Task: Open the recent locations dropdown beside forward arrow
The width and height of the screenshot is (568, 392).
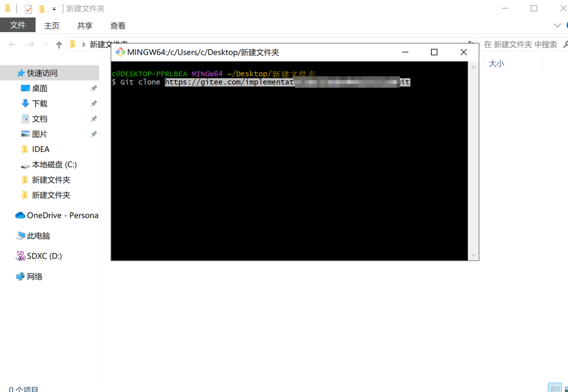Action: point(45,44)
